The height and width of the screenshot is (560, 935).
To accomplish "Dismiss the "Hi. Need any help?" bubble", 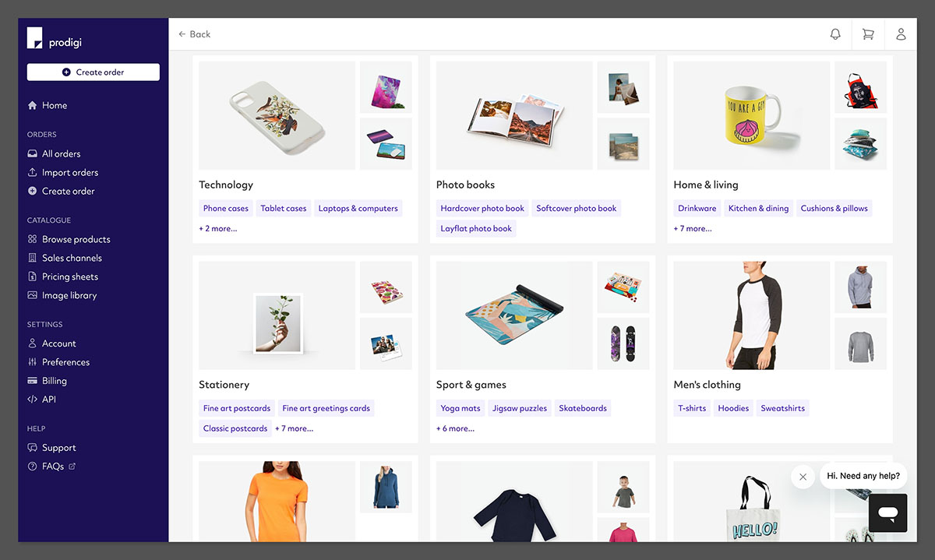I will pyautogui.click(x=803, y=476).
